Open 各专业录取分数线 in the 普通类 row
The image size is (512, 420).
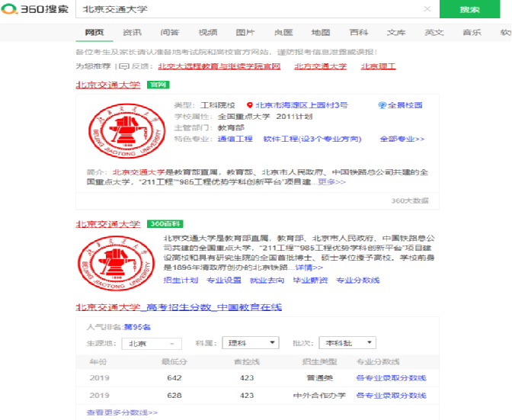tap(391, 378)
